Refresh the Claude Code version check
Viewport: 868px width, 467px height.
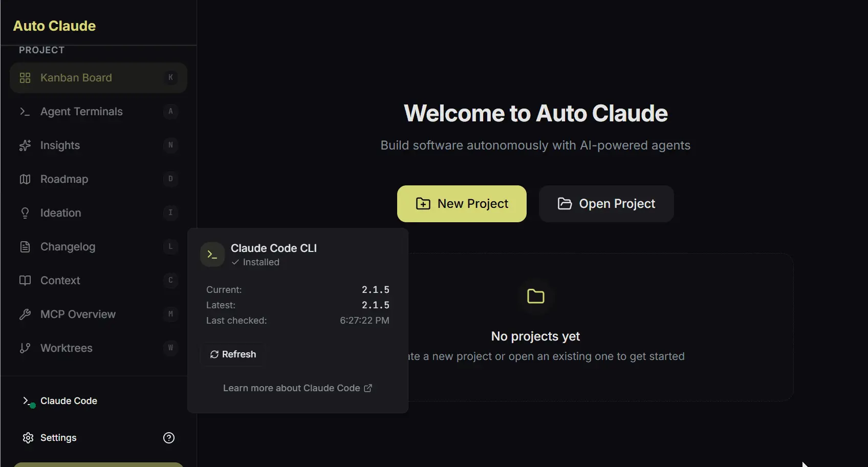233,354
